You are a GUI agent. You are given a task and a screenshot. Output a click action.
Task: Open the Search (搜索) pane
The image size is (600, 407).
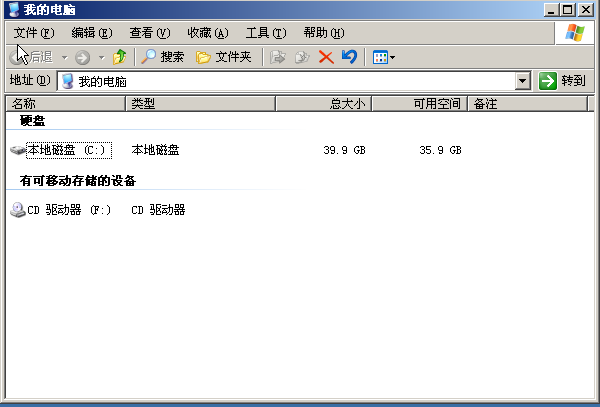pos(163,57)
